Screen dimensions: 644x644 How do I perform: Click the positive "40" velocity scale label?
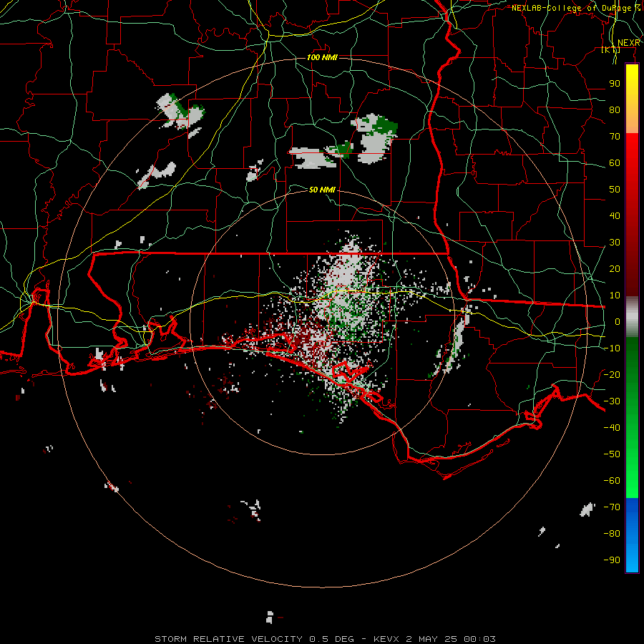click(615, 216)
